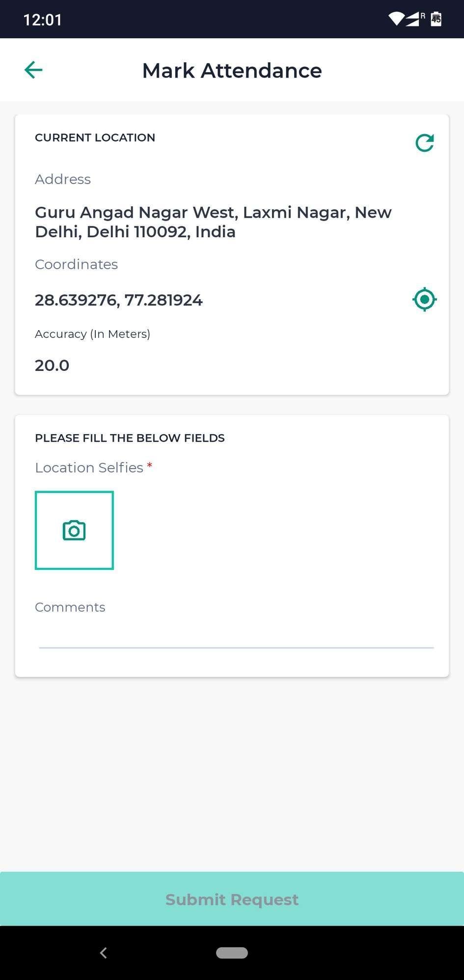Tap the Android home pill

[x=232, y=953]
